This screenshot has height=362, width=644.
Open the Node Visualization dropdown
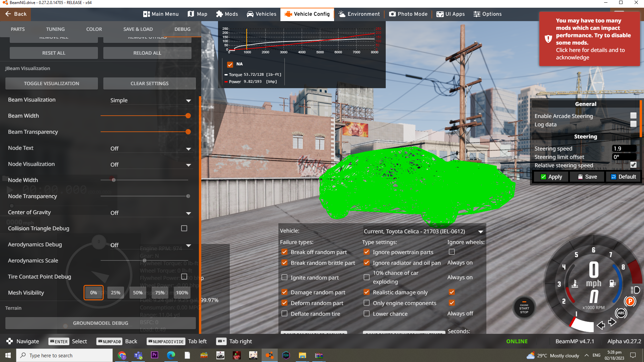[151, 165]
